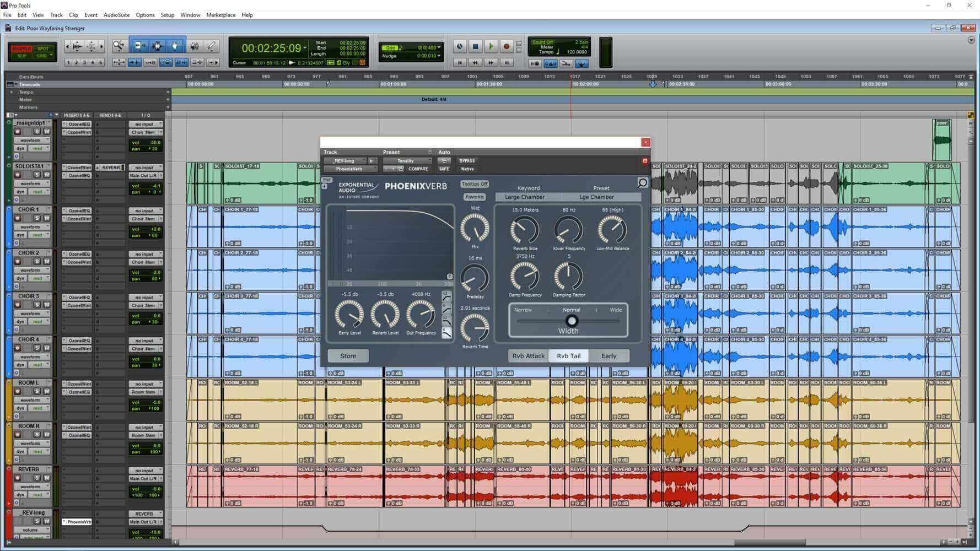
Task: Click SOLOISTA1 REVERB send slot
Action: coord(111,168)
